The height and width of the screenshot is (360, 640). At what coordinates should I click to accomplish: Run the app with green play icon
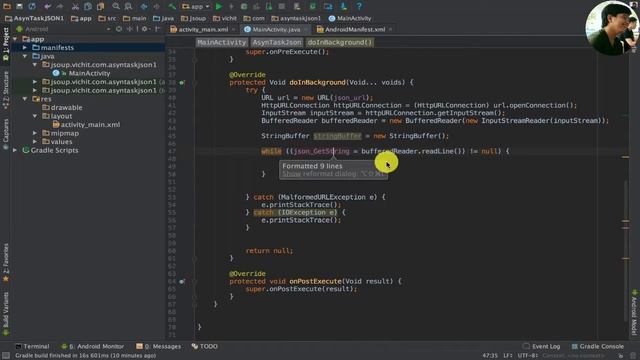click(219, 6)
